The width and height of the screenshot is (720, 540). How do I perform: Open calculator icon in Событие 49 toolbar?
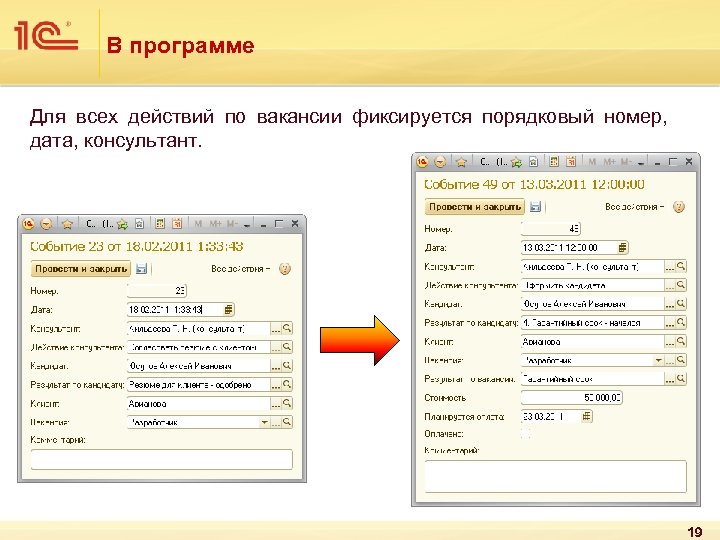pyautogui.click(x=554, y=162)
